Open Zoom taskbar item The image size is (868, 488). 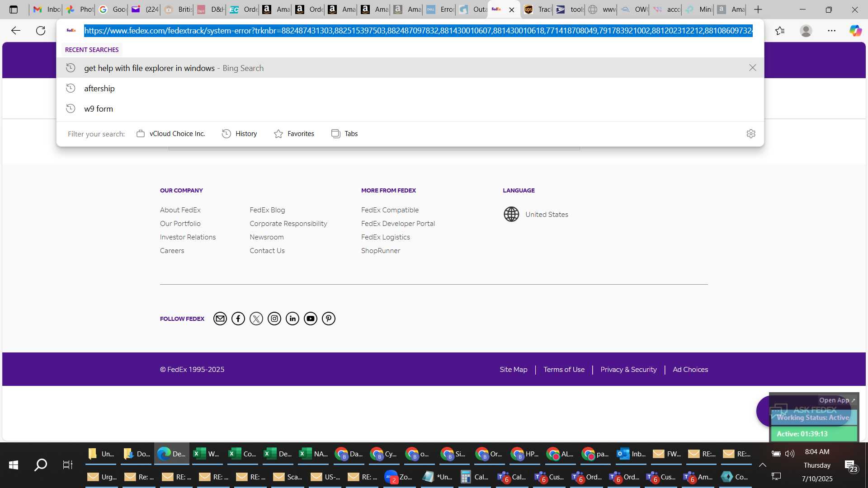coord(398,477)
